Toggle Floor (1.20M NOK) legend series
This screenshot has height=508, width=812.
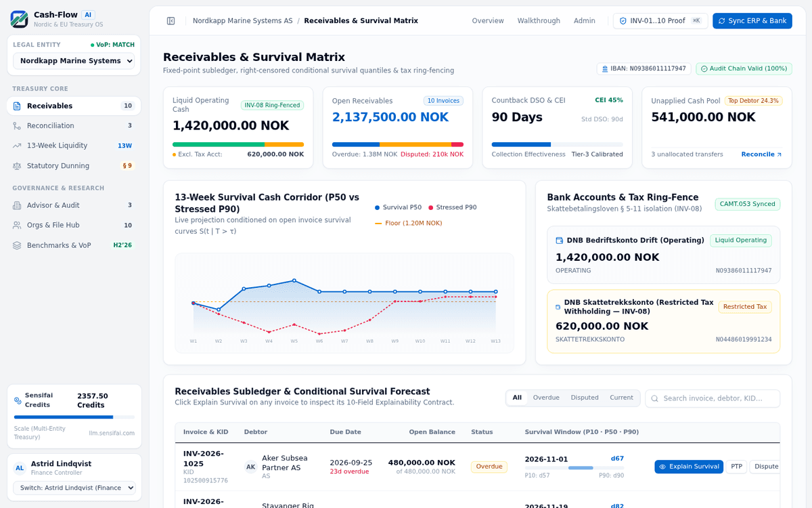coord(409,223)
